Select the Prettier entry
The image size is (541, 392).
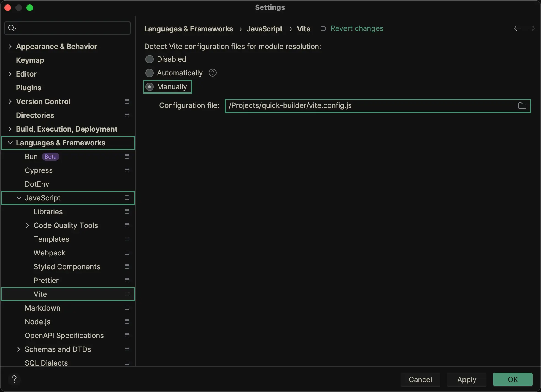tap(67, 280)
